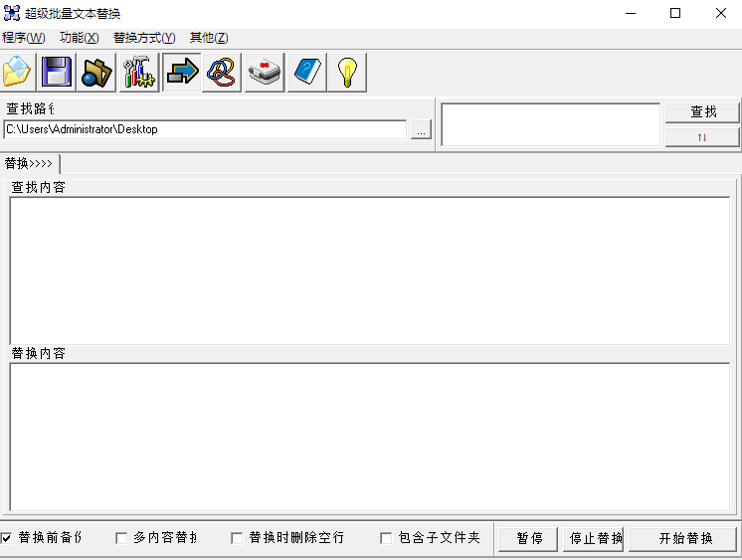This screenshot has width=742, height=560.
Task: Click the floppy disk save icon
Action: click(58, 73)
